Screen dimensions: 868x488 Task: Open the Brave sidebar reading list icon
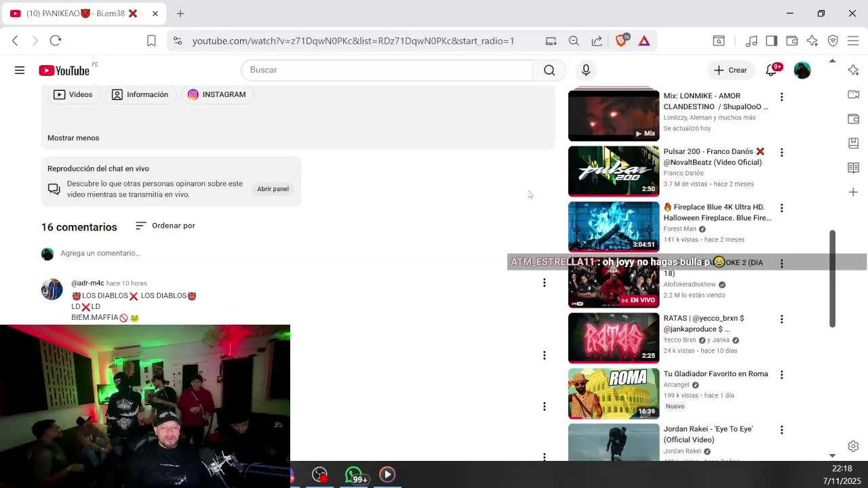[854, 167]
